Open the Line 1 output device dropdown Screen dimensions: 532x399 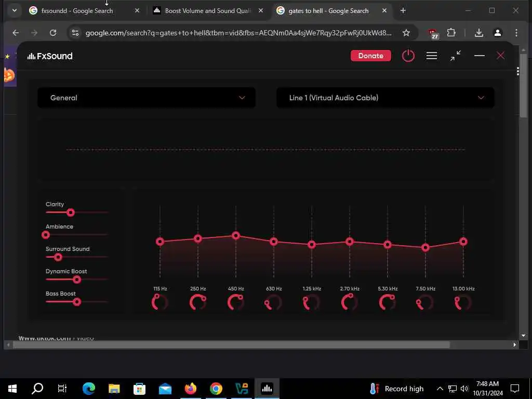(385, 98)
